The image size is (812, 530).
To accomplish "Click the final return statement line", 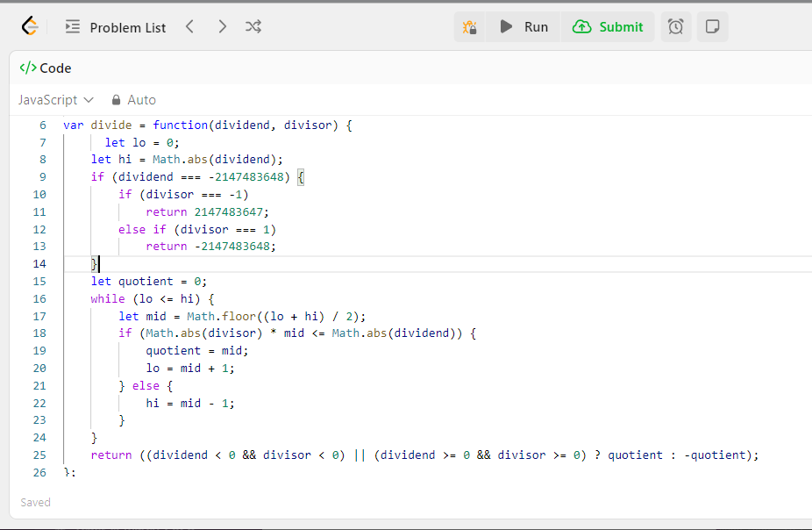I will (424, 455).
